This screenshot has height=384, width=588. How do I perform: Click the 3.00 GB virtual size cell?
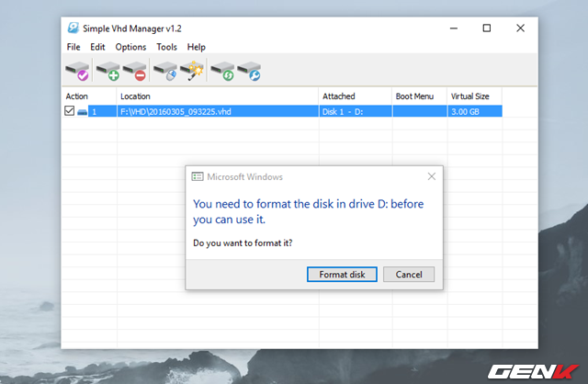tap(475, 112)
